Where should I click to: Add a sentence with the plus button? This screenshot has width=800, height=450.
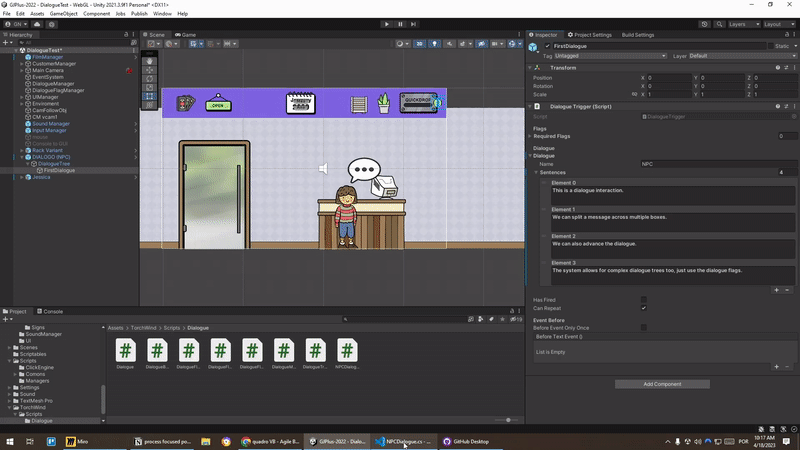coord(777,290)
